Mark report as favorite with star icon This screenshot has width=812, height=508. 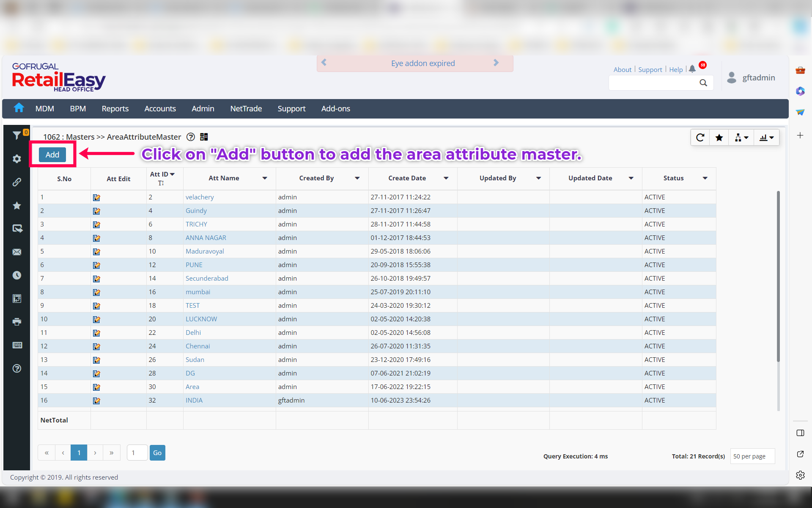[x=719, y=138]
